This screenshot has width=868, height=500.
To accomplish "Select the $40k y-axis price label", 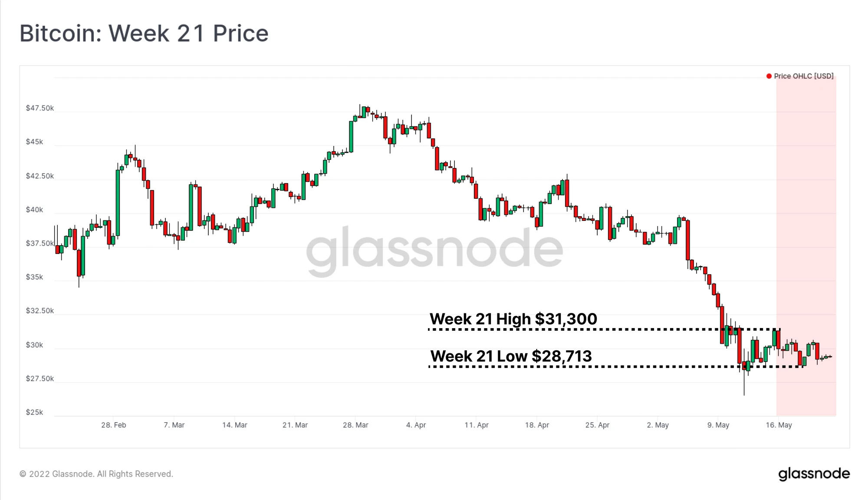I will tap(35, 210).
